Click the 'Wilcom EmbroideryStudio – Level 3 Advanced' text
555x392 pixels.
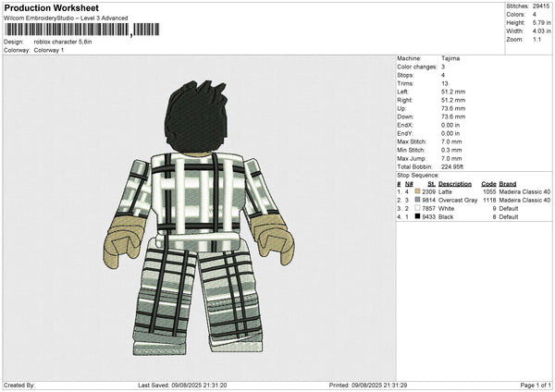66,18
